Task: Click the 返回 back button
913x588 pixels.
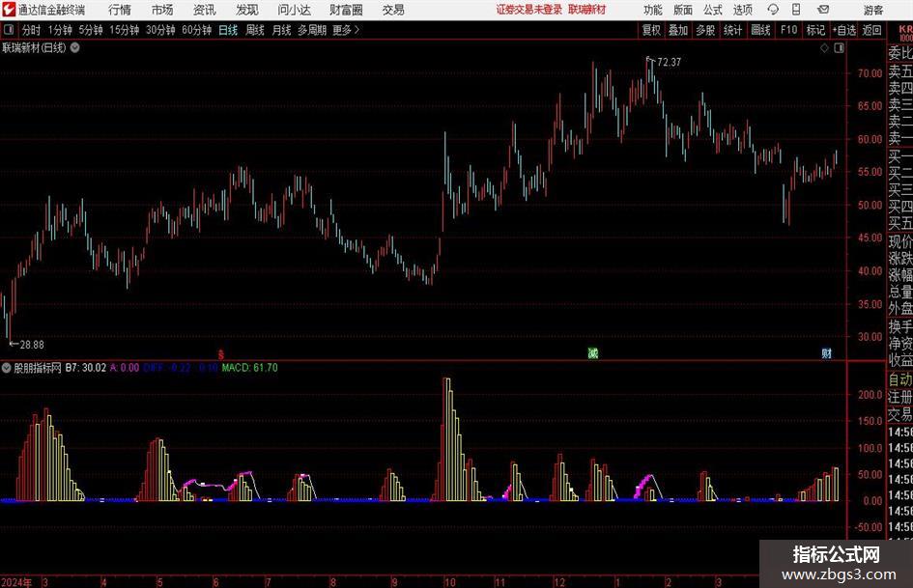Action: (871, 30)
